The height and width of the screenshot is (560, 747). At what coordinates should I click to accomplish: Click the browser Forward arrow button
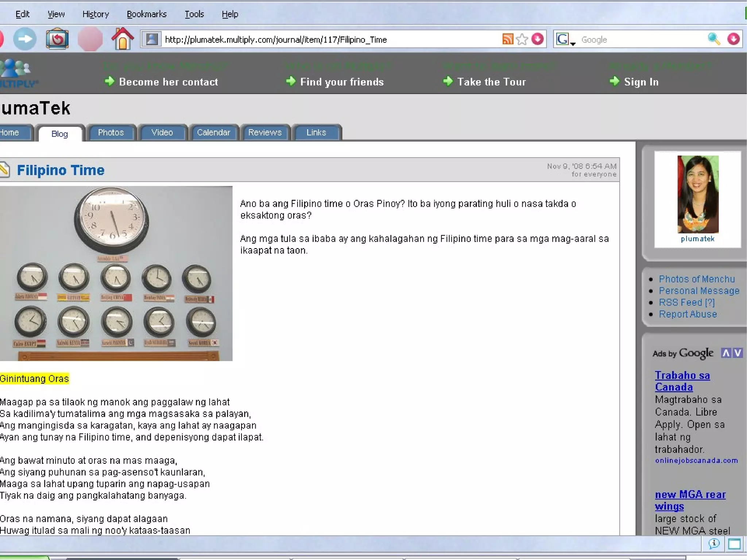click(x=25, y=39)
